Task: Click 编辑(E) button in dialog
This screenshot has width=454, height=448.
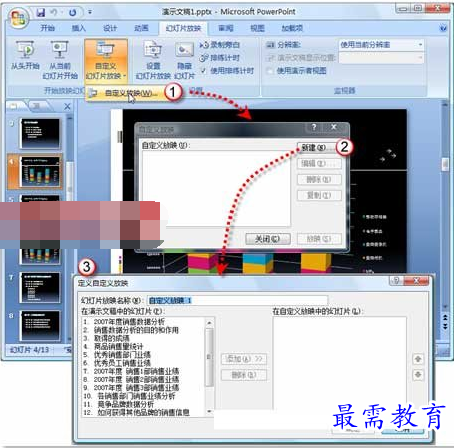Action: [x=319, y=164]
